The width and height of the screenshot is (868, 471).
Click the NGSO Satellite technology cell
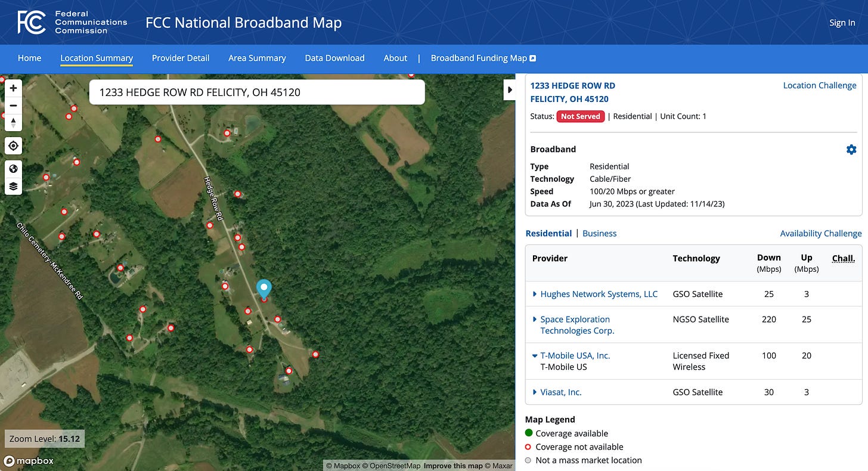pos(700,320)
